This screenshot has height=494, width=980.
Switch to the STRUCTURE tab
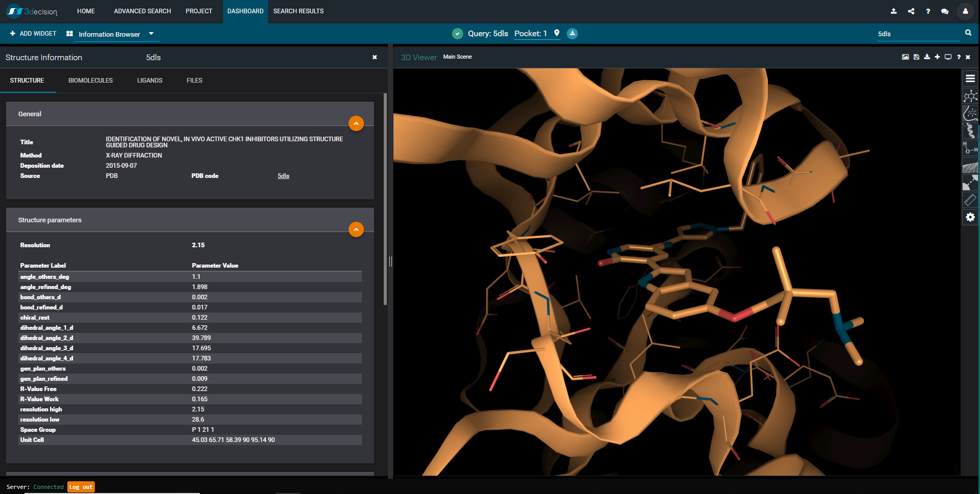tap(27, 81)
